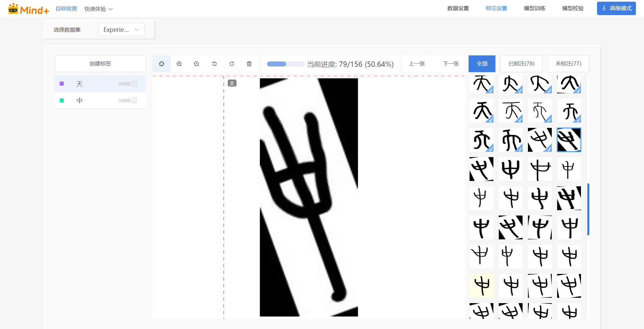Select the pan/move tool in the canvas toolbar
Viewport: 644px width, 329px height.
pyautogui.click(x=162, y=63)
